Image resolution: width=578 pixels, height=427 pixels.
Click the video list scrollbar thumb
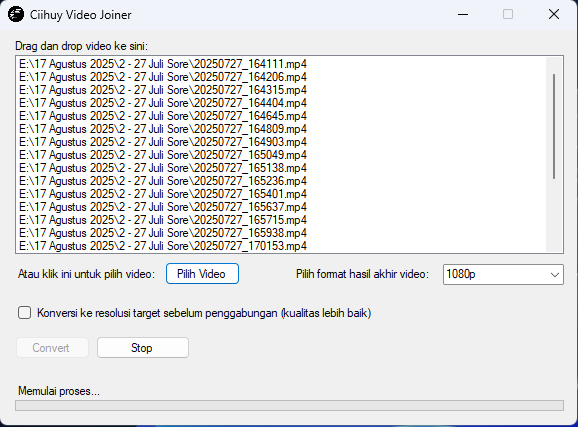(554, 126)
